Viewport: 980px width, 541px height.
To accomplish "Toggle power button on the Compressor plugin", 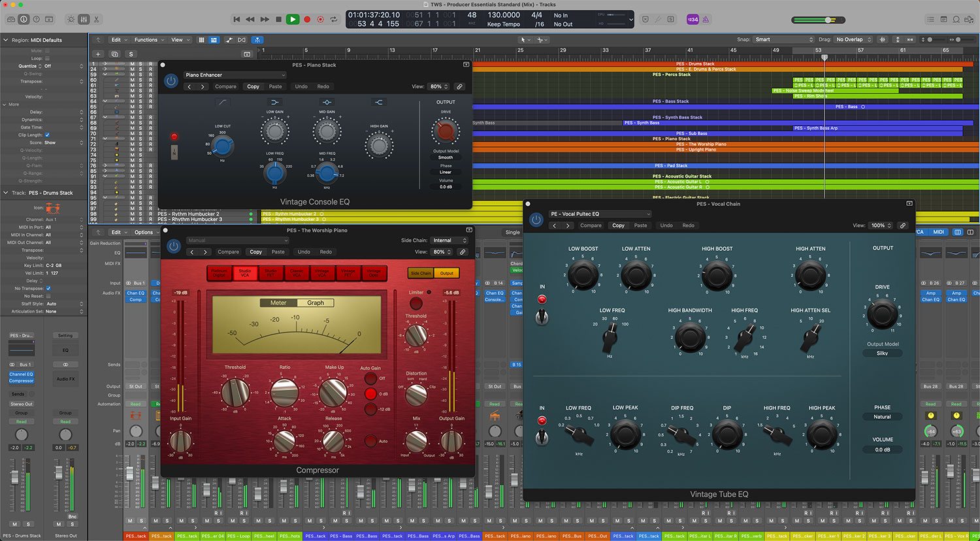I will (174, 246).
